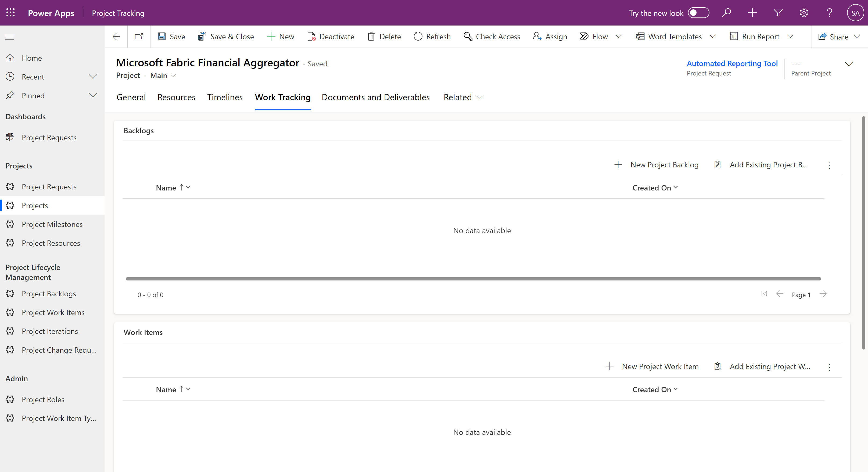This screenshot has height=472, width=868.
Task: Click Backlogs horizontal scrollbar
Action: (x=473, y=279)
